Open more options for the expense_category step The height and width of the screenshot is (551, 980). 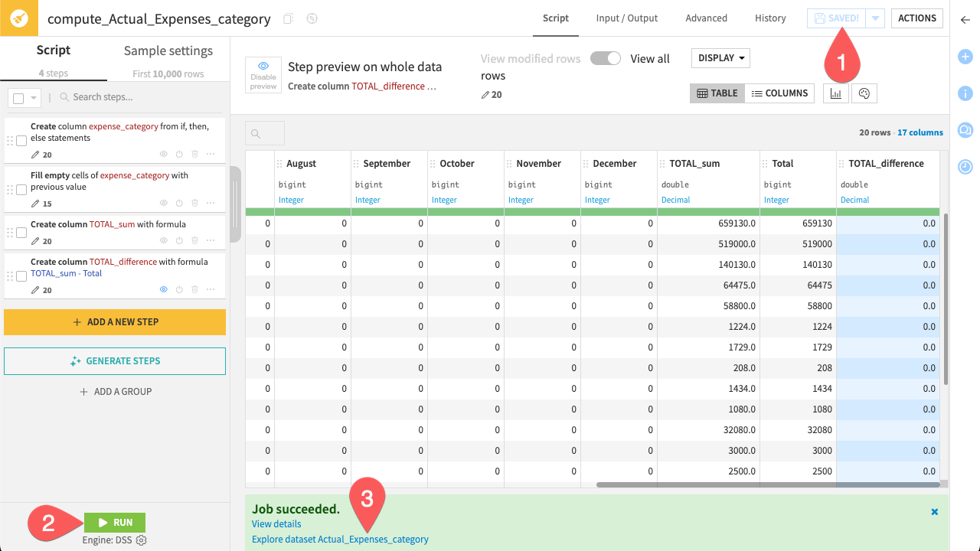pos(210,153)
